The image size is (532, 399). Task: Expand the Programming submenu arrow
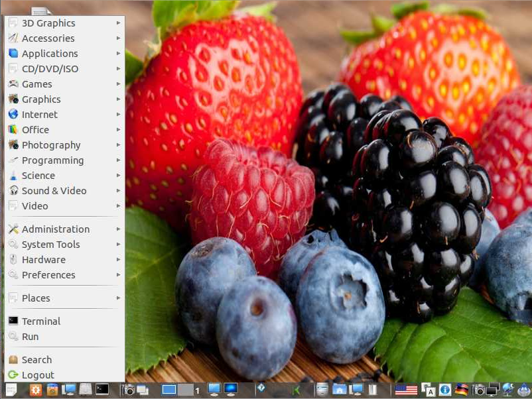119,160
